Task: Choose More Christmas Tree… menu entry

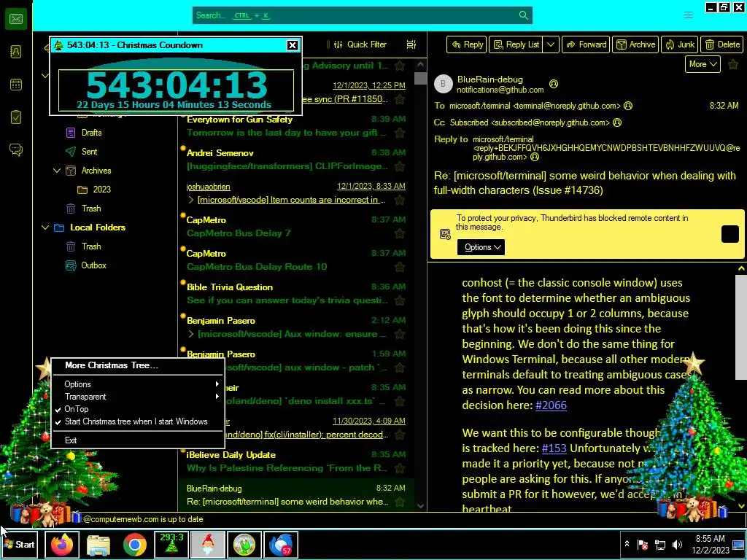Action: pyautogui.click(x=137, y=365)
